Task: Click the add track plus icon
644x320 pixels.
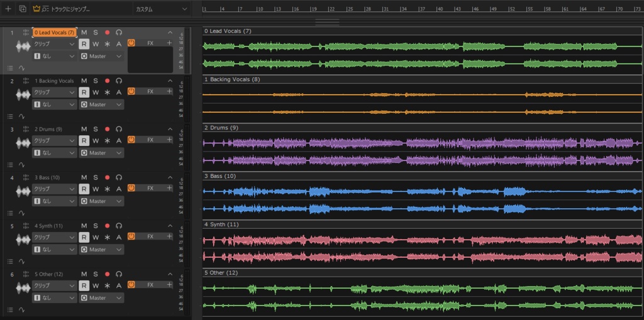Action: tap(8, 9)
